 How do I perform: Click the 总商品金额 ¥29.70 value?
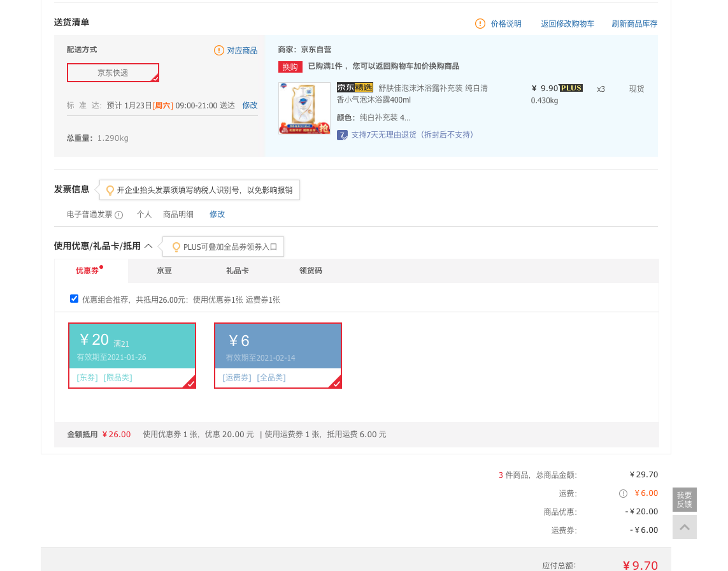click(643, 474)
